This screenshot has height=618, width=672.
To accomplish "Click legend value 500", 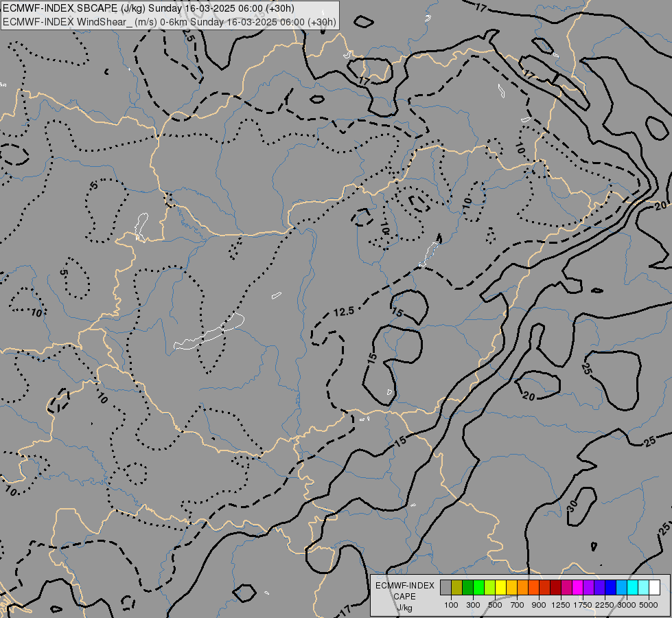I will 495,605.
